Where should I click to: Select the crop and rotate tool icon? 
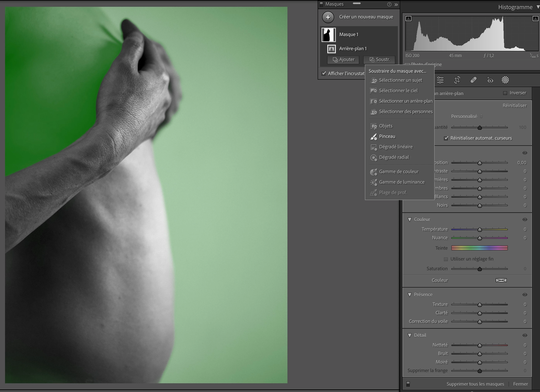coord(457,80)
